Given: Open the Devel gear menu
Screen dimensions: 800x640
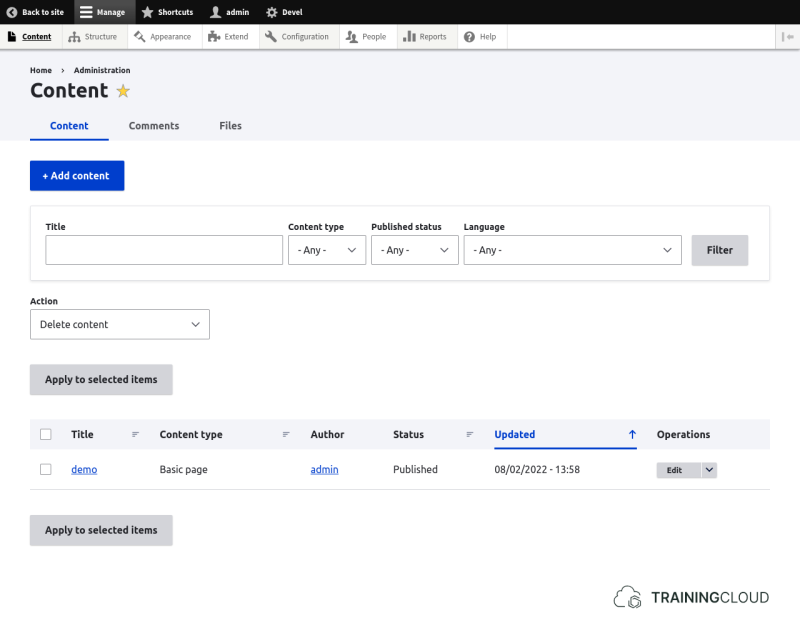Looking at the screenshot, I should [x=284, y=12].
